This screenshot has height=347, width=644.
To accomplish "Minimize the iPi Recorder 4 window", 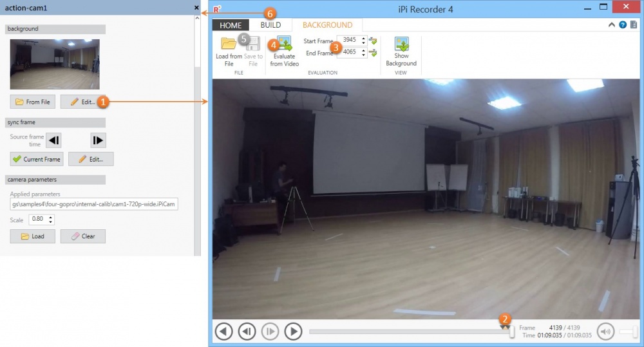I will [x=588, y=8].
